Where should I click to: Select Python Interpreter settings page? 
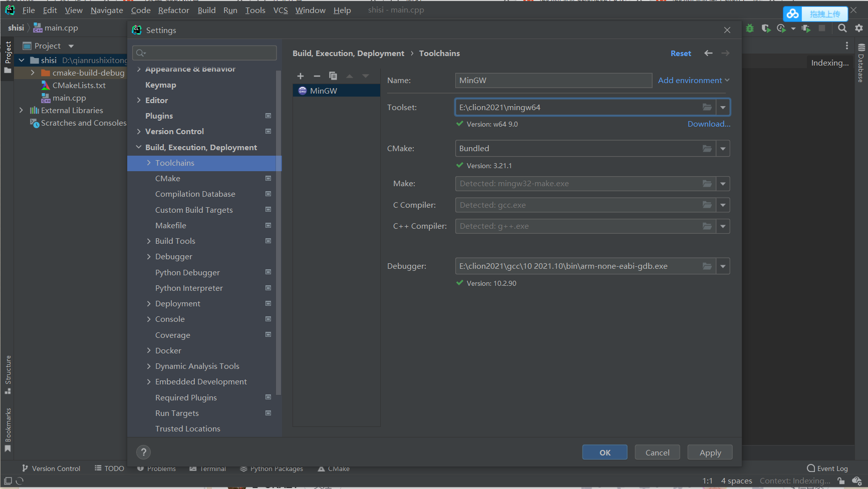point(189,288)
